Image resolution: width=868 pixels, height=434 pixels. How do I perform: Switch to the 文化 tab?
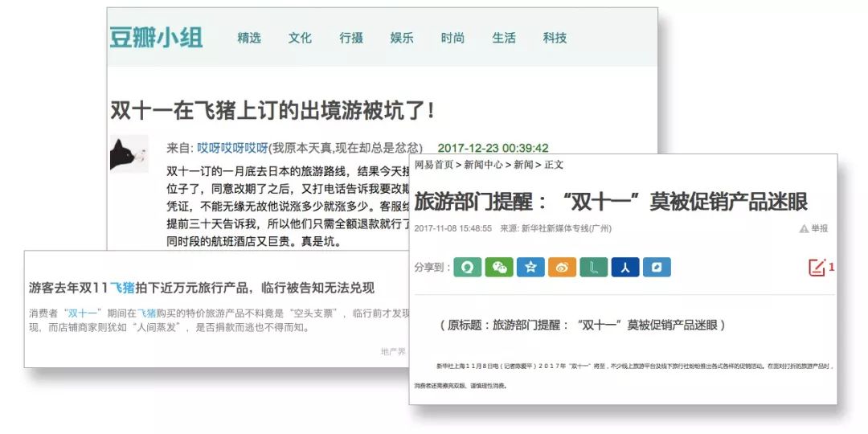tap(300, 38)
